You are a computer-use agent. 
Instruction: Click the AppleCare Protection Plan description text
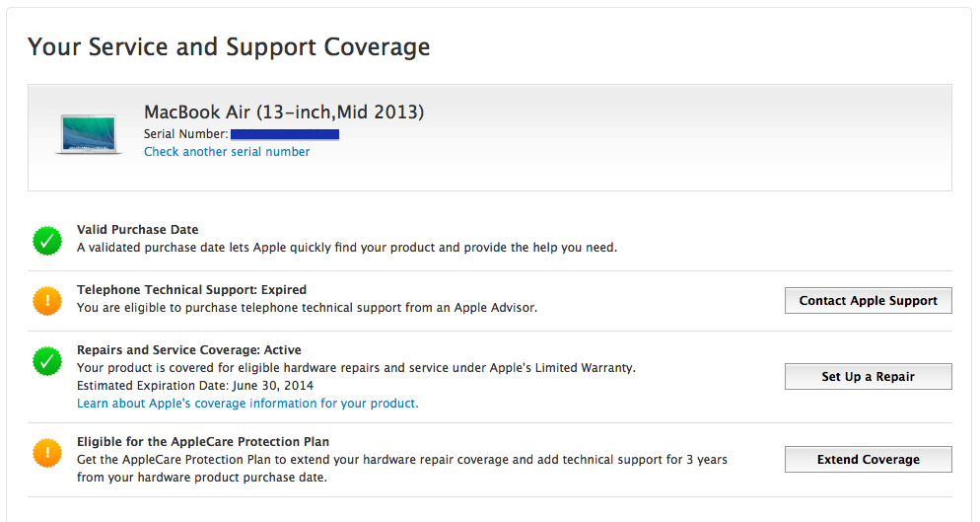pyautogui.click(x=402, y=468)
